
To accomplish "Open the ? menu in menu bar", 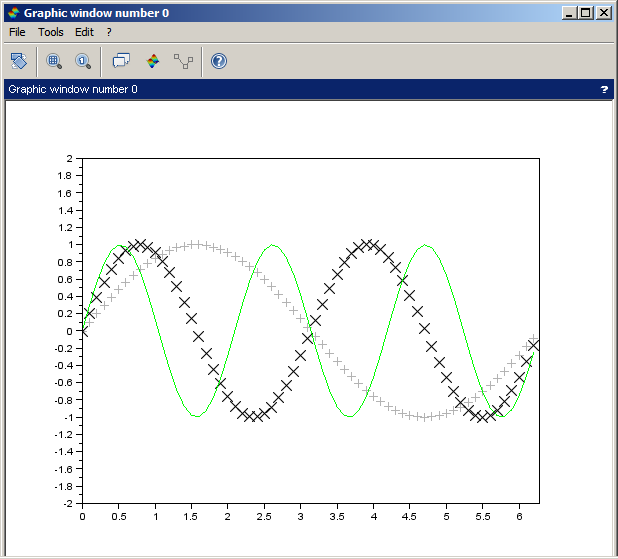I will [109, 32].
